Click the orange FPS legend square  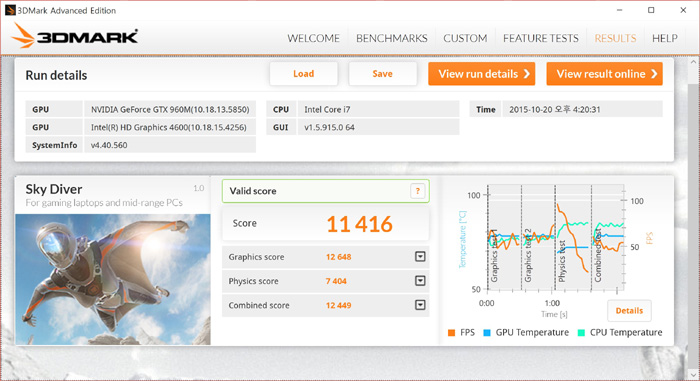[451, 333]
